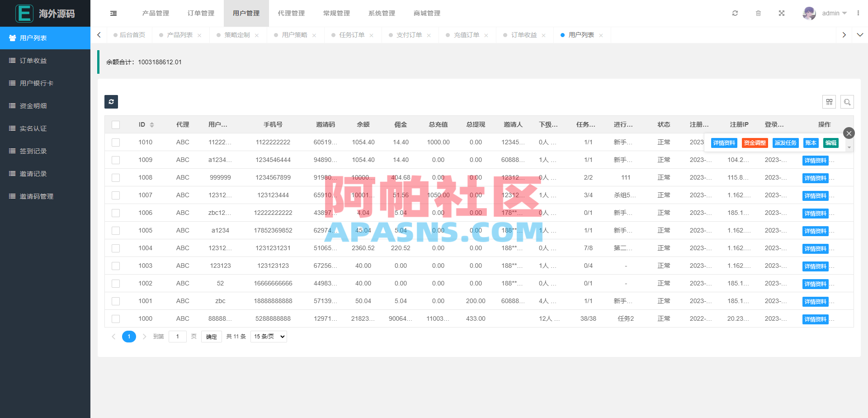This screenshot has width=868, height=418.
Task: Click the 详情资料 button on row 1009
Action: click(815, 160)
